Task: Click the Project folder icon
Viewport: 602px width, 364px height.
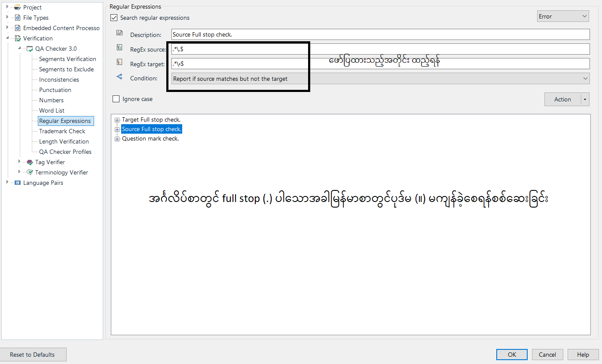Action: point(18,7)
